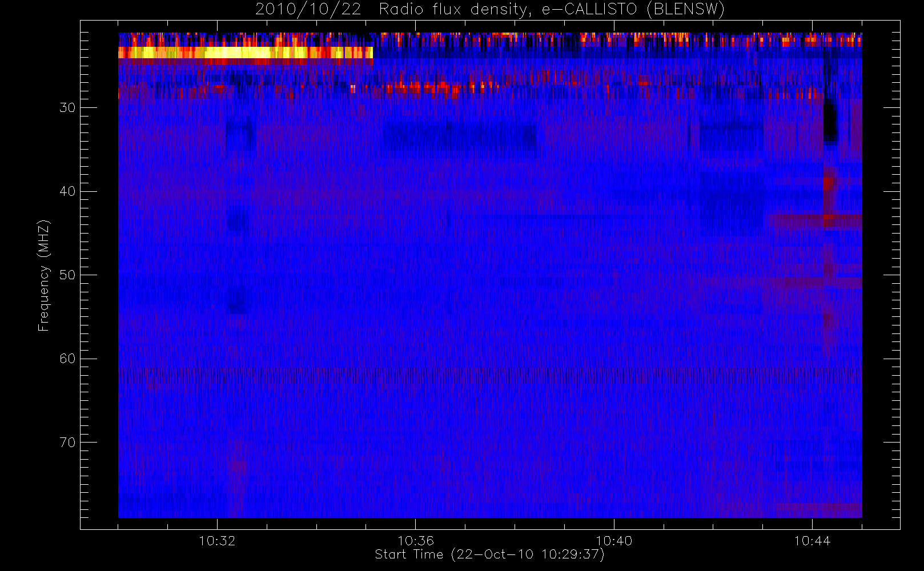Viewport: 924px width, 571px height.
Task: Click the 'Frequency (MHZ)' axis label
Action: click(43, 275)
